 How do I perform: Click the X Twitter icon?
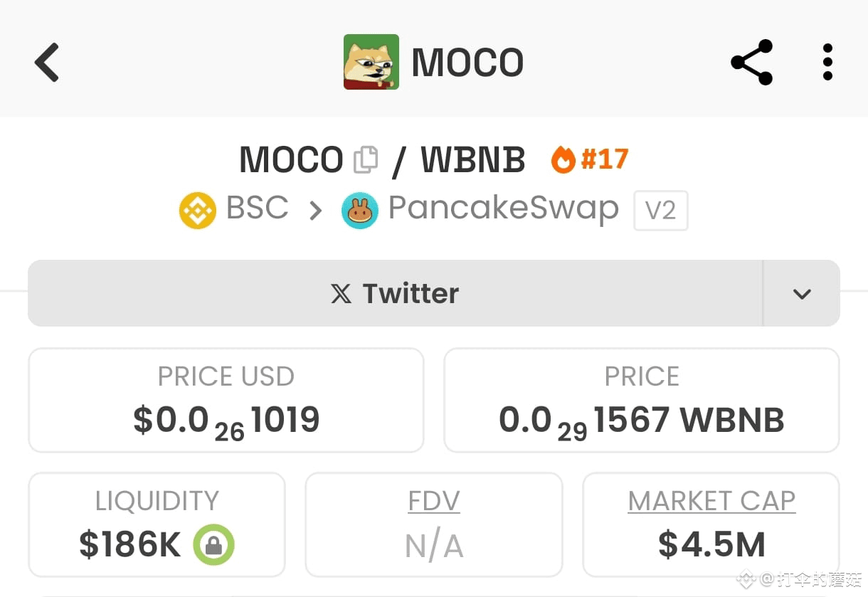click(340, 293)
